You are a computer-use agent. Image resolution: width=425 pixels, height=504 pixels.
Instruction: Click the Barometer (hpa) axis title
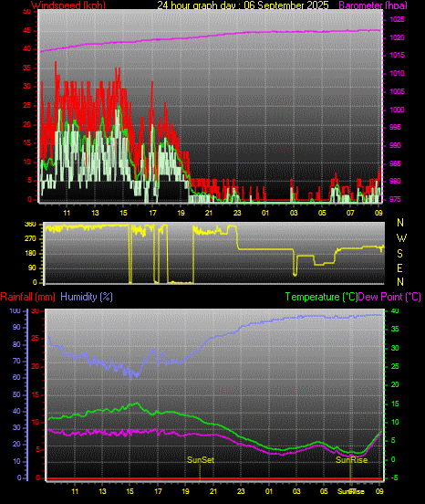pos(373,5)
